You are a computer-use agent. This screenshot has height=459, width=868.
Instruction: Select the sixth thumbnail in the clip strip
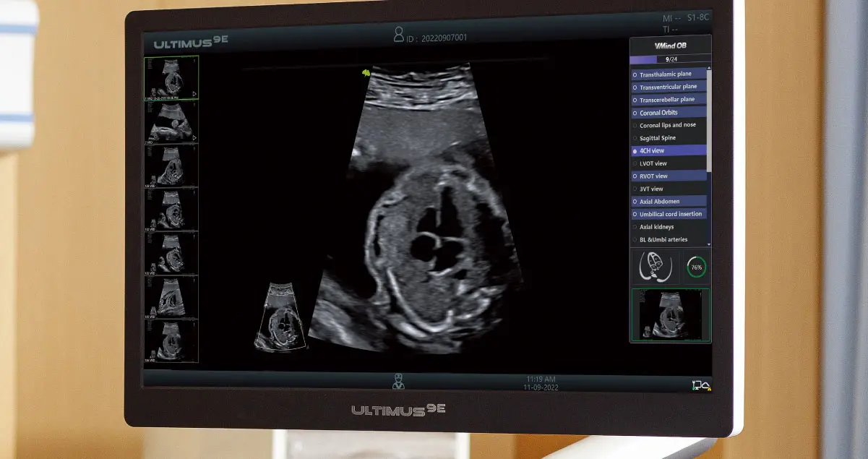coord(171,298)
